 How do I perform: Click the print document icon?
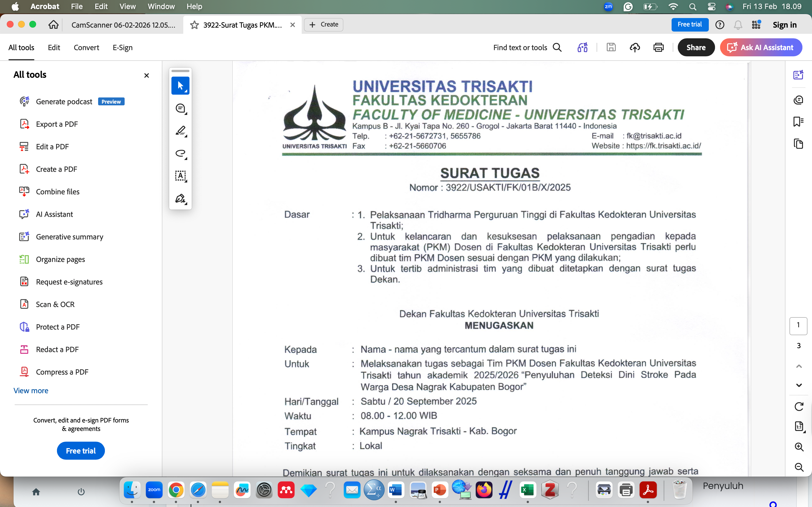pyautogui.click(x=658, y=48)
